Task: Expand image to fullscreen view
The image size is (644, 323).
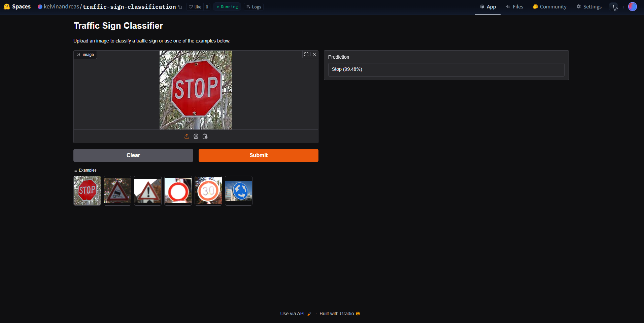Action: [306, 54]
